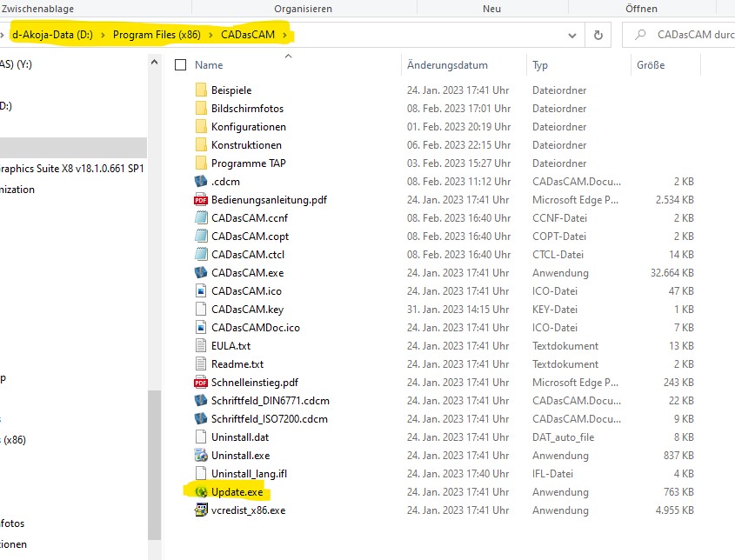Screen dimensions: 735x560
Task: Go to Program Files (x86) breadcrumb
Action: pos(157,35)
